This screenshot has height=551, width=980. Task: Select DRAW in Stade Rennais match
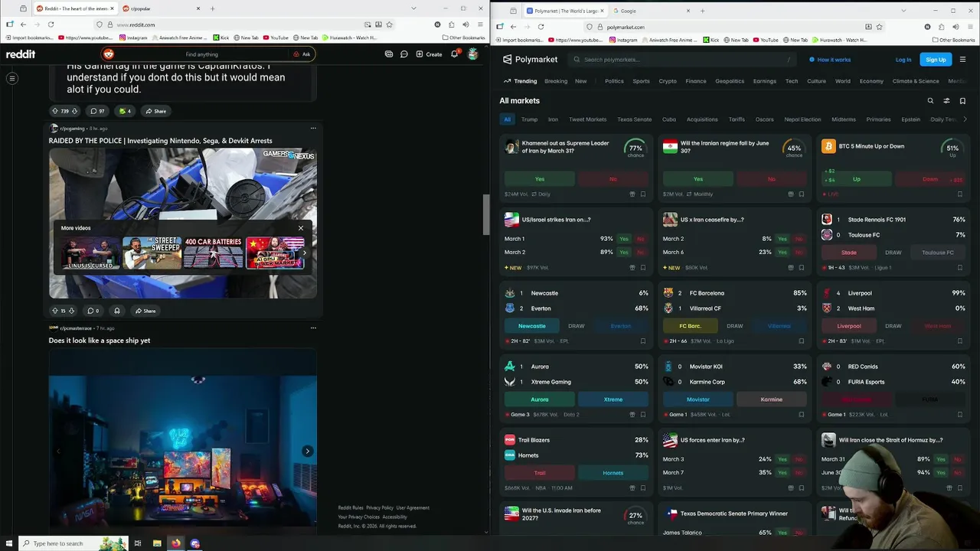(x=893, y=253)
